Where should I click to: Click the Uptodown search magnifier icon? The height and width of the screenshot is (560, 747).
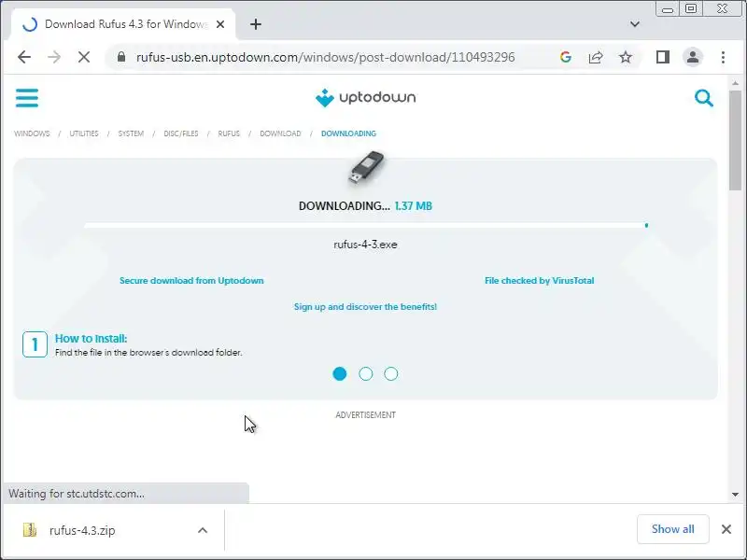point(704,98)
